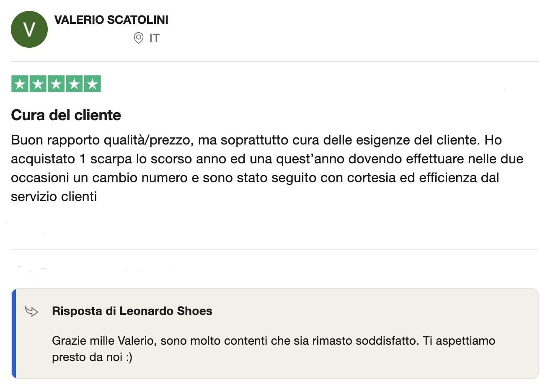Click the second green rating star
The height and width of the screenshot is (392, 548).
tap(38, 84)
